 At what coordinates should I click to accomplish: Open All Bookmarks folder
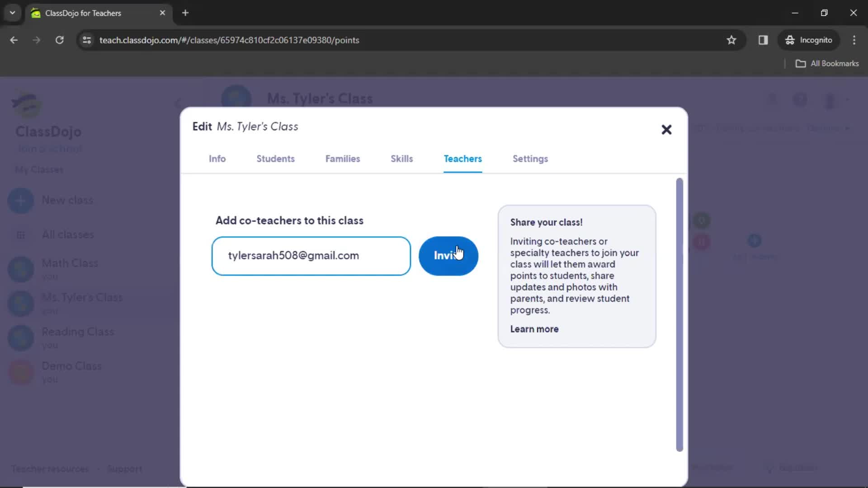pos(827,64)
